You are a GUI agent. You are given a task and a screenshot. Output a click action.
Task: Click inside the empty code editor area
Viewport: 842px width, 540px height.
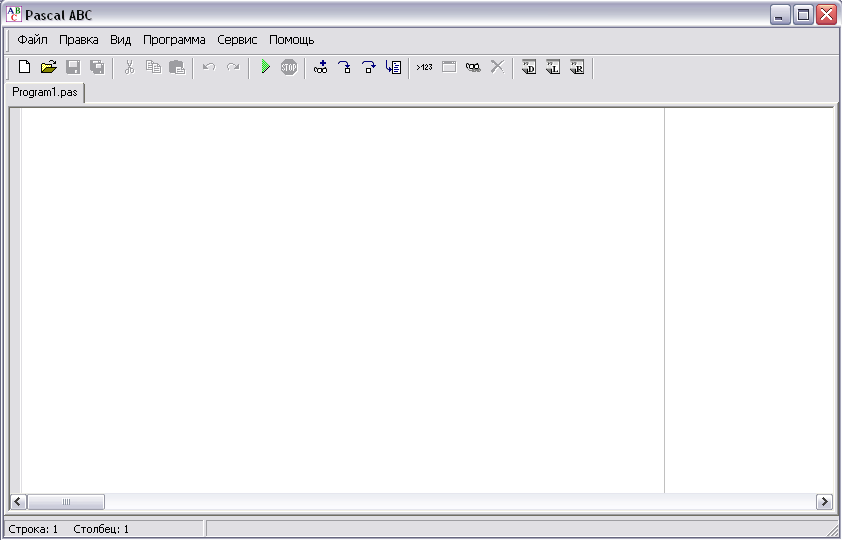[x=342, y=300]
